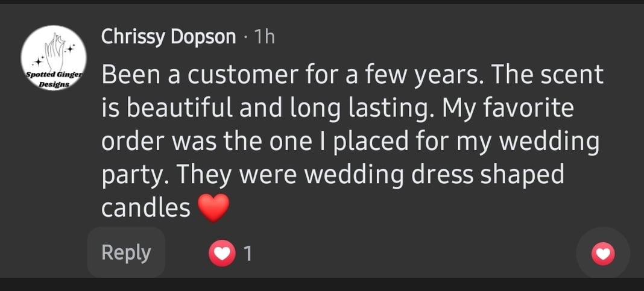The height and width of the screenshot is (291, 644).
Task: Toggle the love react button at far right
Action: pyautogui.click(x=603, y=254)
